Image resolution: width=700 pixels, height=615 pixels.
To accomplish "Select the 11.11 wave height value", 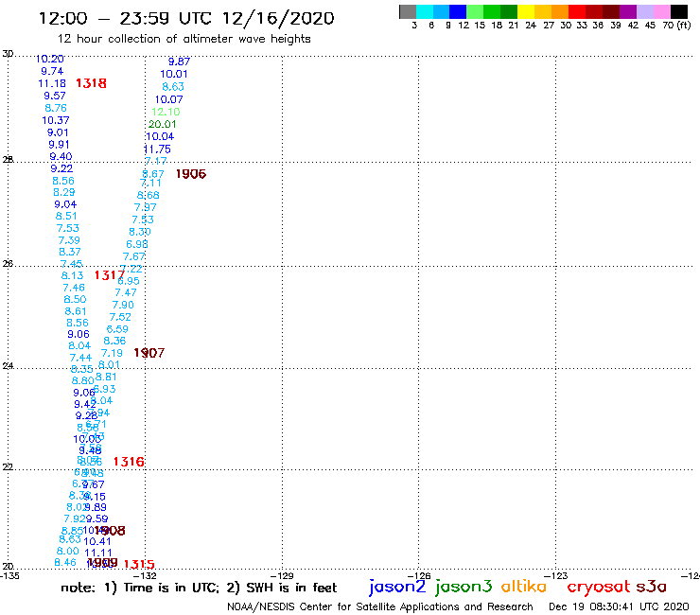I will click(x=98, y=553).
